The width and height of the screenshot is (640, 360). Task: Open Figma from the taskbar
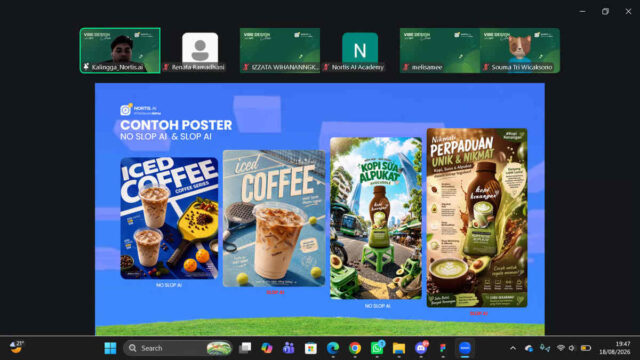pos(443,348)
